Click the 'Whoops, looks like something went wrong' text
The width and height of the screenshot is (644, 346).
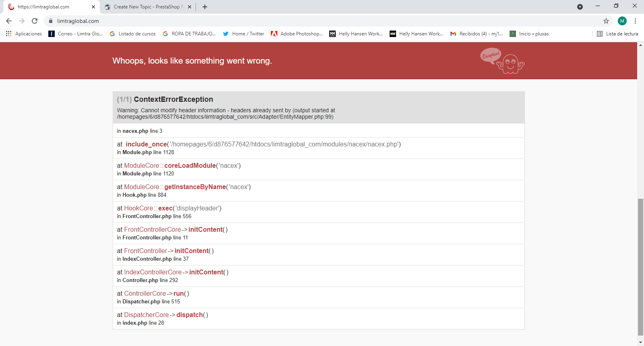click(x=192, y=61)
